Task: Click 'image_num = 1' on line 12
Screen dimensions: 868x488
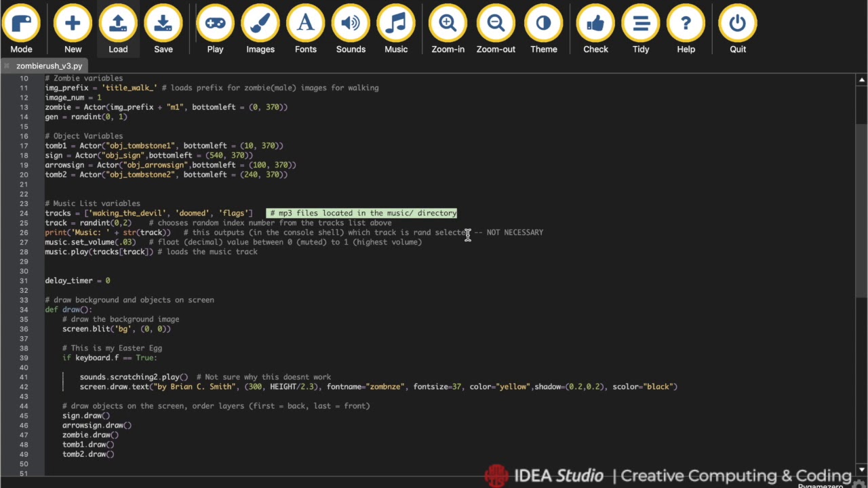Action: [x=73, y=98]
